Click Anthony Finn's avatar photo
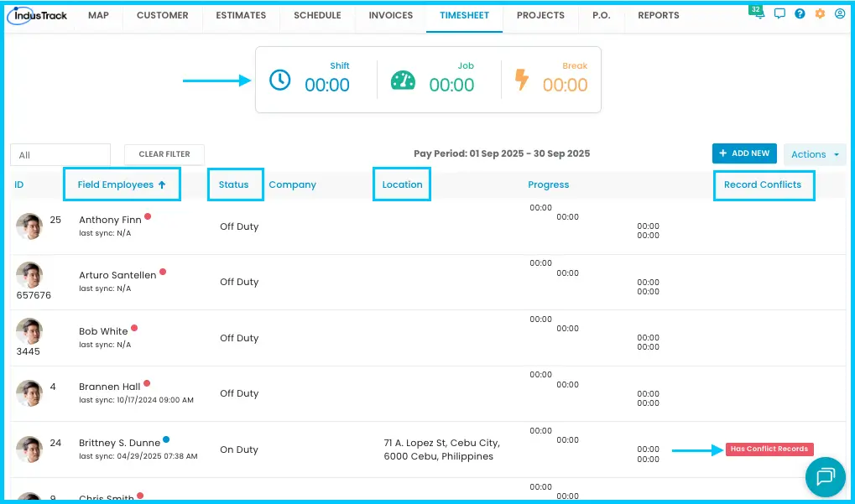 [x=29, y=226]
